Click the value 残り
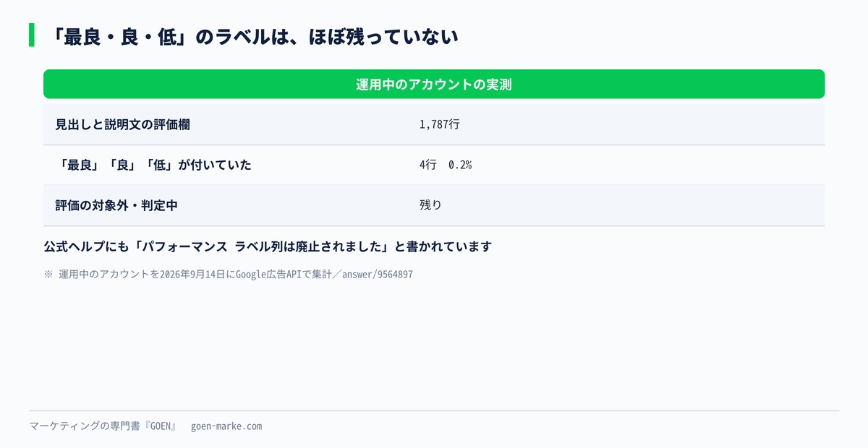 pyautogui.click(x=430, y=205)
